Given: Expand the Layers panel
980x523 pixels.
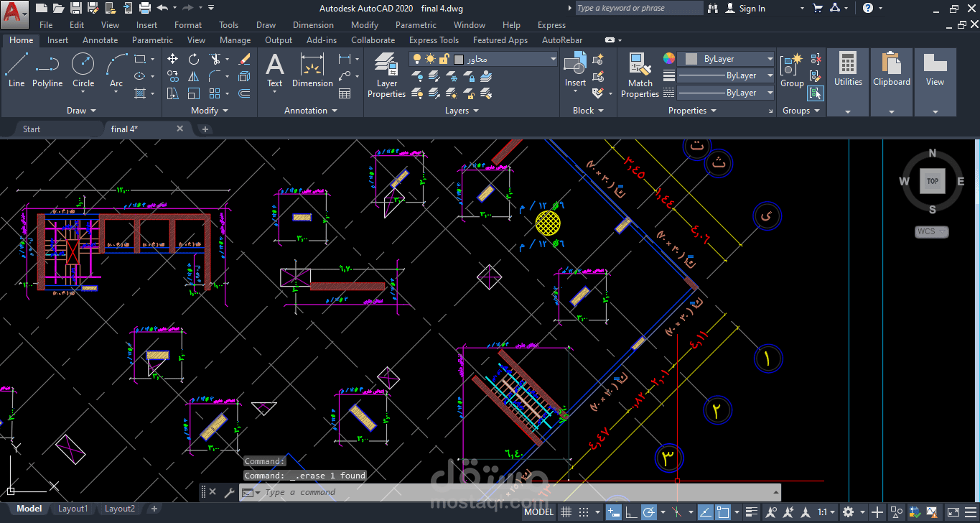Looking at the screenshot, I should coord(461,111).
